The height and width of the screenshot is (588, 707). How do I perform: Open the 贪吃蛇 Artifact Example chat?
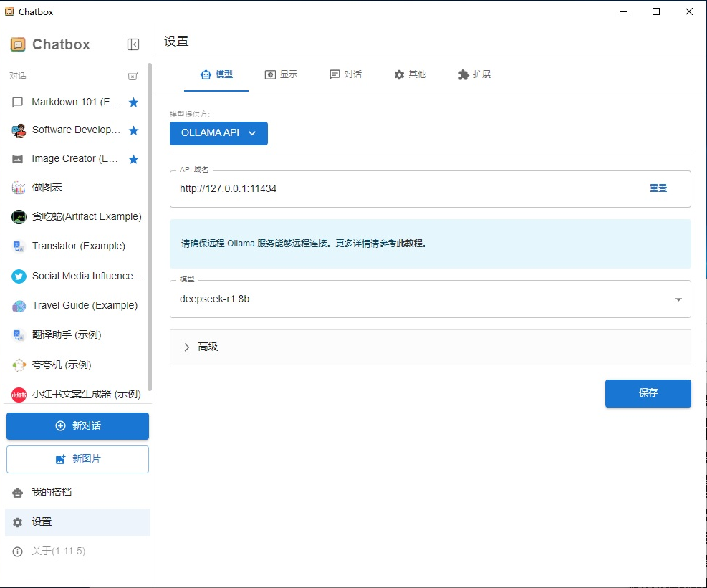(x=86, y=216)
